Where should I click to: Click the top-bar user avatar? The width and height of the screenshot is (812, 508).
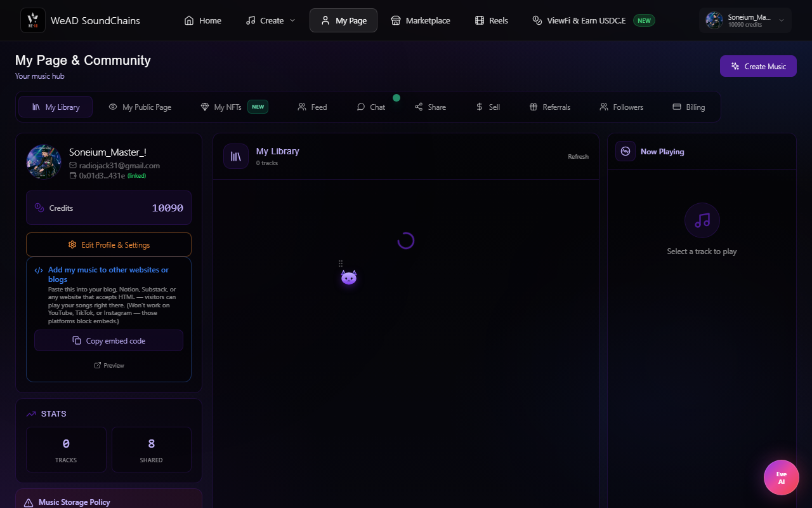[x=714, y=20]
